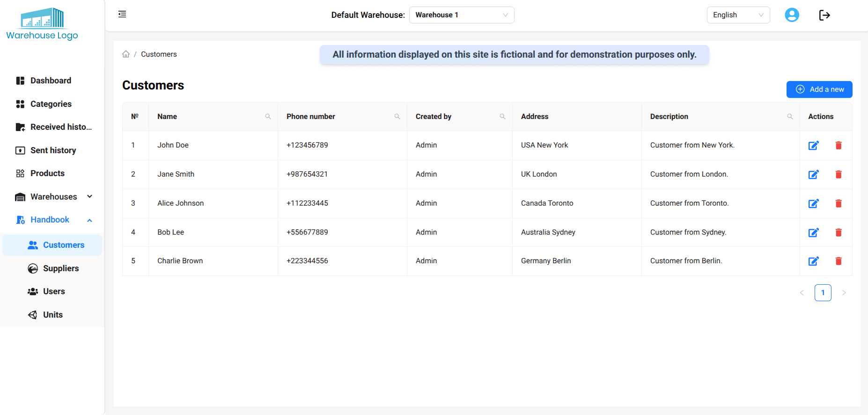This screenshot has height=415, width=868.
Task: Open the English language dropdown
Action: tap(738, 15)
